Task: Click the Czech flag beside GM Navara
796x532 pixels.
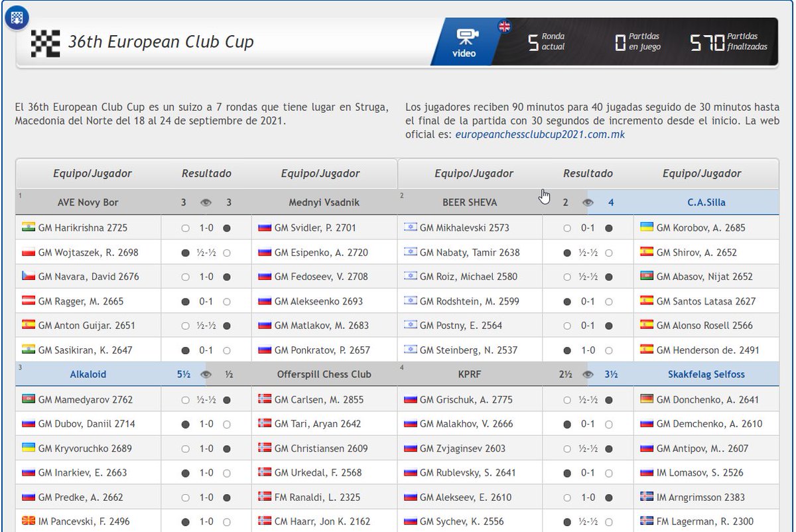Action: pos(28,276)
